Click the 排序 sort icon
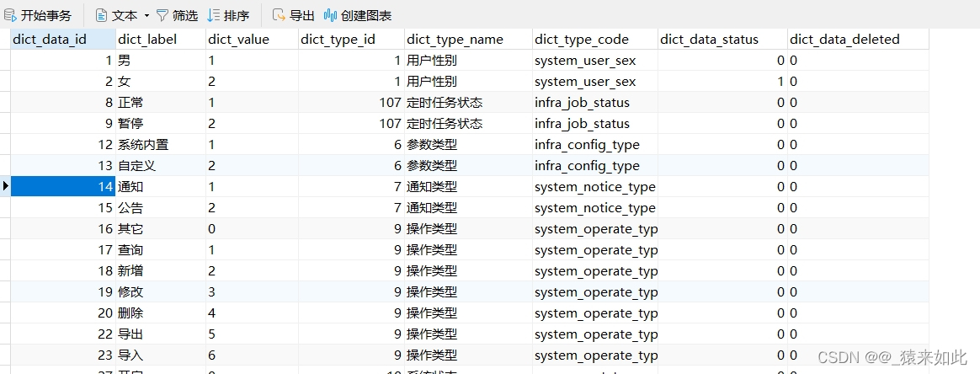 [214, 15]
